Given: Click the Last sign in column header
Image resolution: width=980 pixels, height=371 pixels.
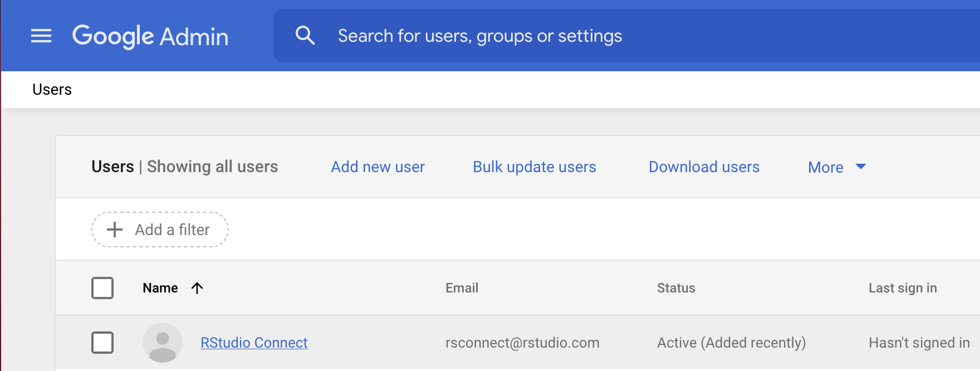Looking at the screenshot, I should (903, 288).
